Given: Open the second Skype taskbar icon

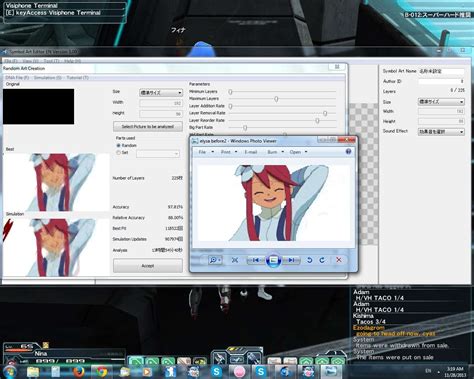Looking at the screenshot, I should pyautogui.click(x=261, y=372).
